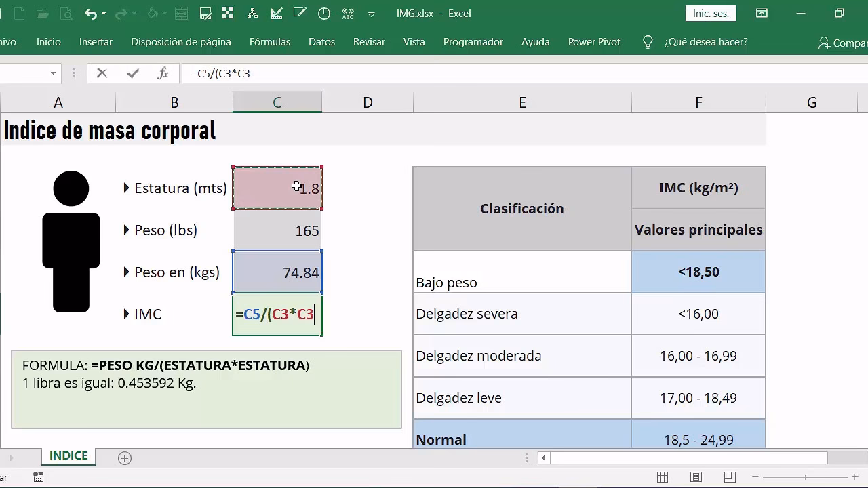Open the Undo history dropdown arrow
The height and width of the screenshot is (488, 868).
pyautogui.click(x=102, y=13)
